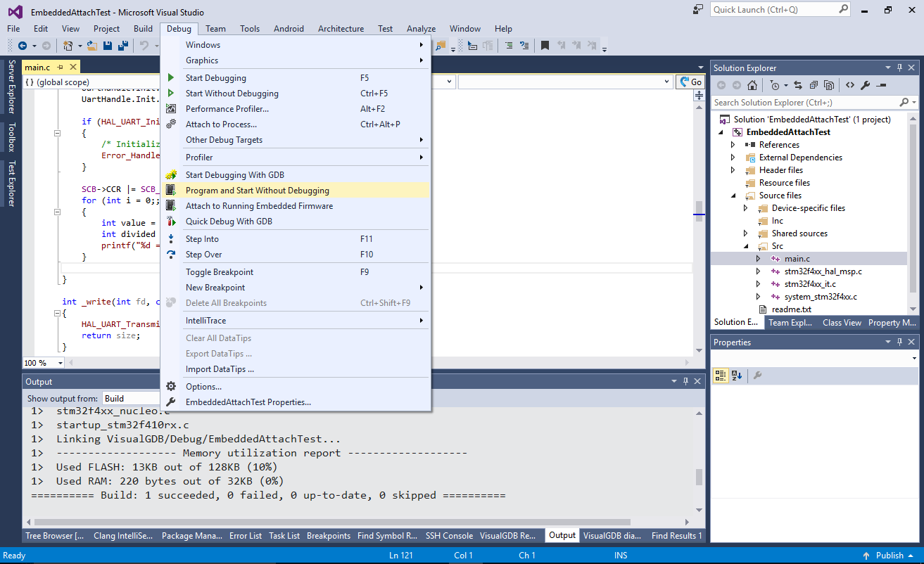The width and height of the screenshot is (924, 564).
Task: Click Pending Changes Filter clock icon
Action: tap(776, 85)
